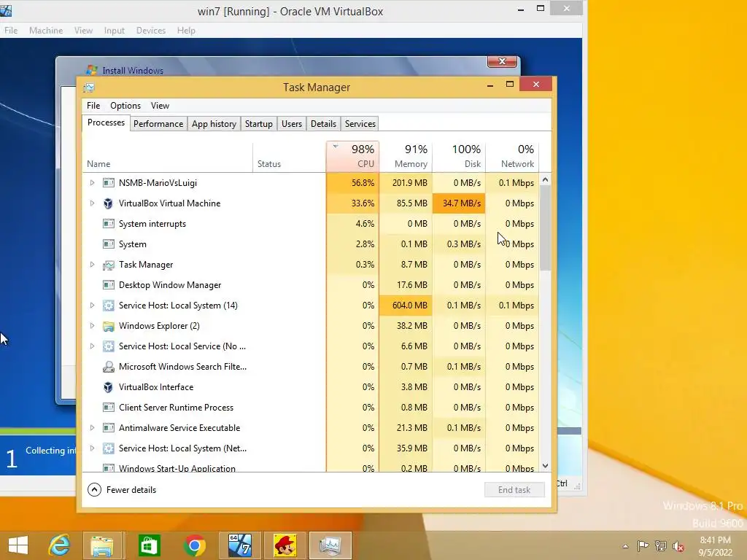This screenshot has width=747, height=560.
Task: Expand Service Host: Local System (14)
Action: click(x=92, y=306)
